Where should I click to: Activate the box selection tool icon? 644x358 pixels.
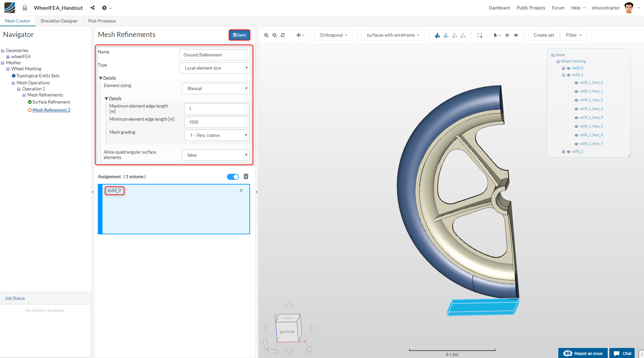(x=480, y=35)
